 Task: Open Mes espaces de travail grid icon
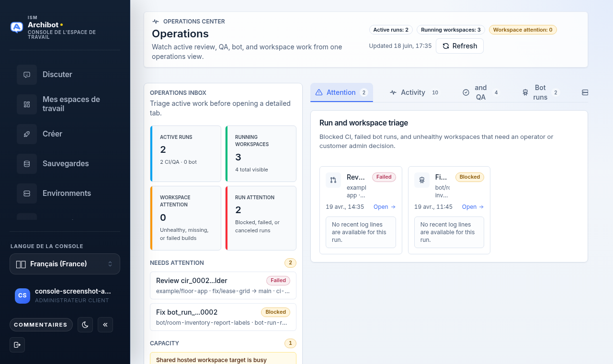[x=27, y=104]
